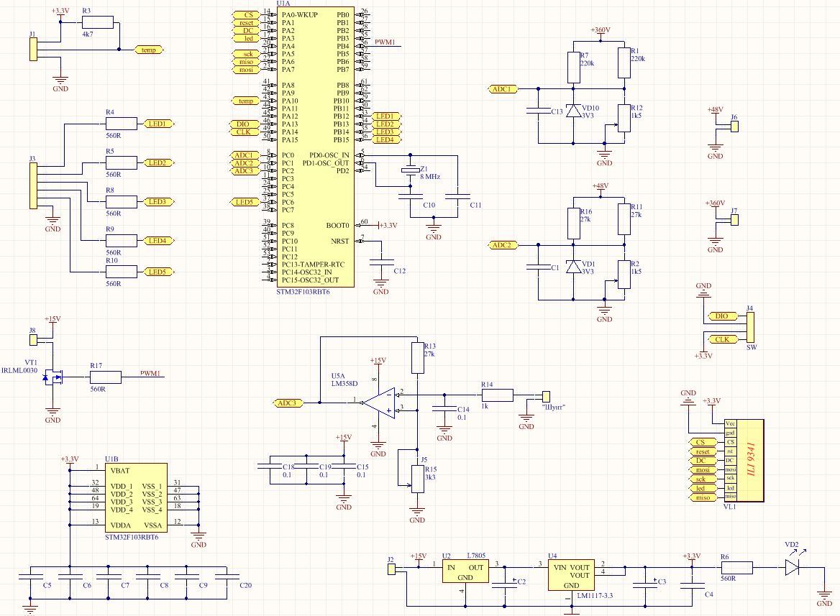Click the temp port label near J1
The height and width of the screenshot is (616, 840).
149,50
